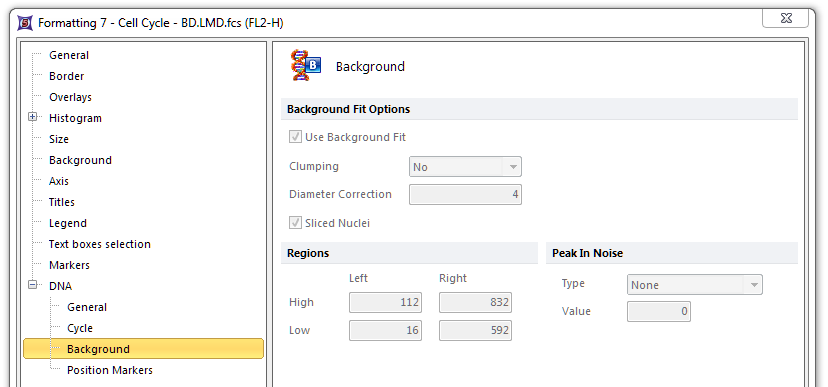Screen dimensions: 828x387
Task: Select the Size category
Action: 59,139
